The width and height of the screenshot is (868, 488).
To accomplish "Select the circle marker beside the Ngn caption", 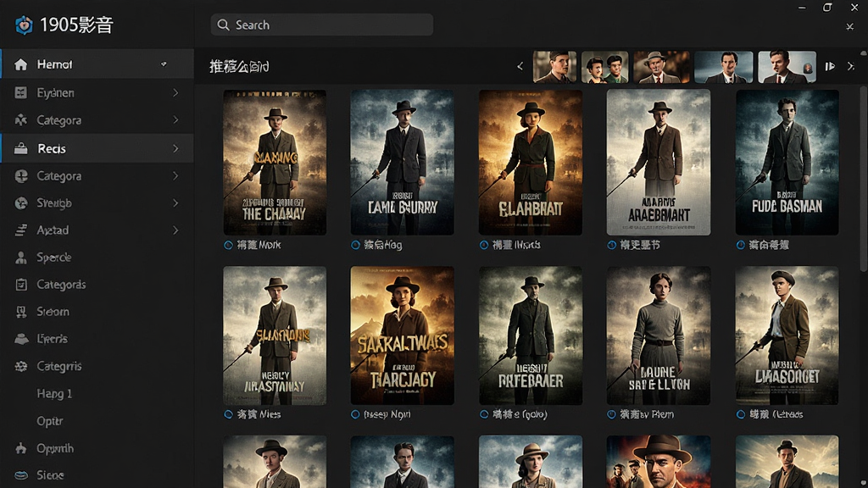I will (355, 414).
